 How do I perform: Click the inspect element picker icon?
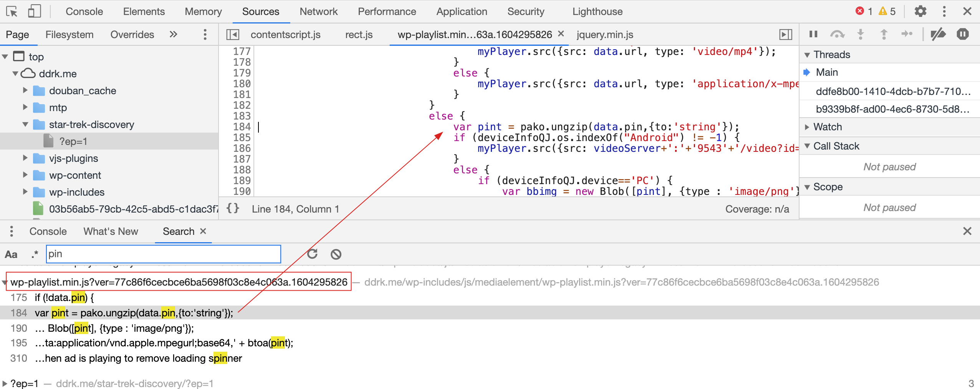point(12,12)
